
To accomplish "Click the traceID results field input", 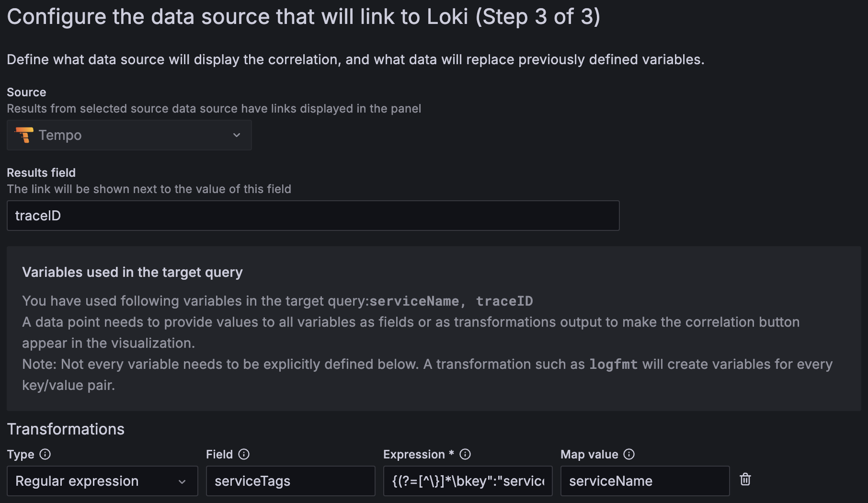I will click(313, 216).
